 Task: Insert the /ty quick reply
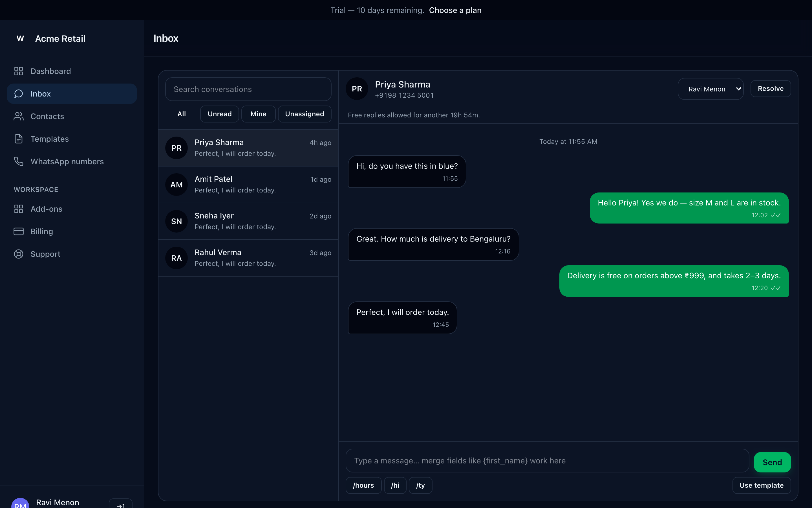click(420, 485)
